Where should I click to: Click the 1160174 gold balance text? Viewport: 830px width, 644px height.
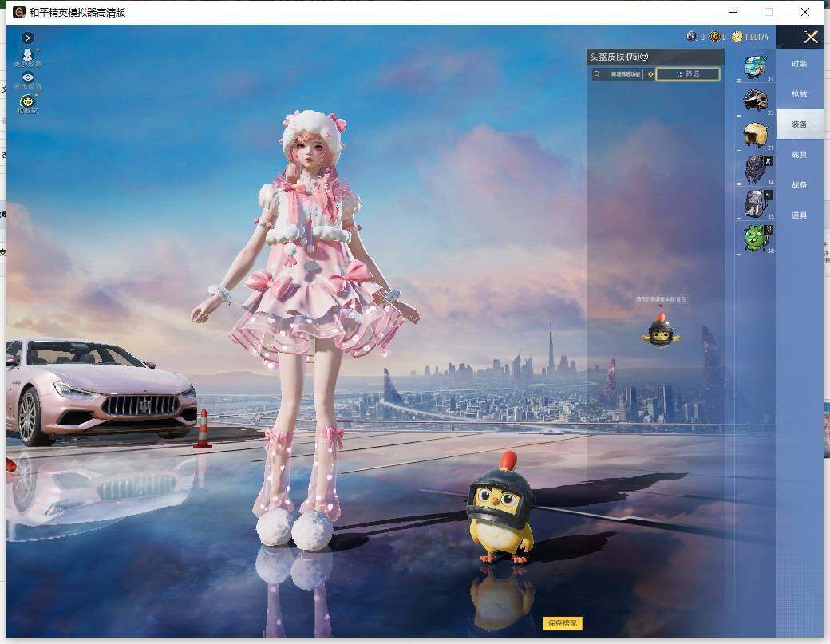(x=757, y=37)
